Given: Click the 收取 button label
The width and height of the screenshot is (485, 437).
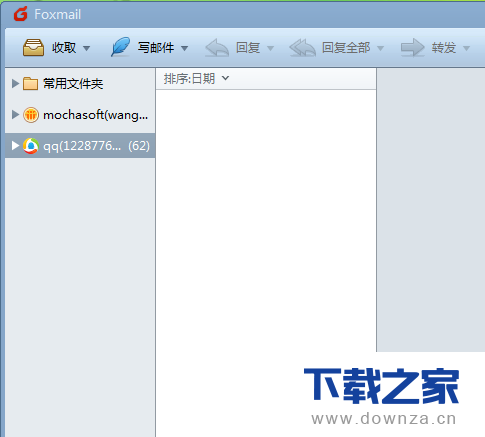Looking at the screenshot, I should (x=64, y=48).
